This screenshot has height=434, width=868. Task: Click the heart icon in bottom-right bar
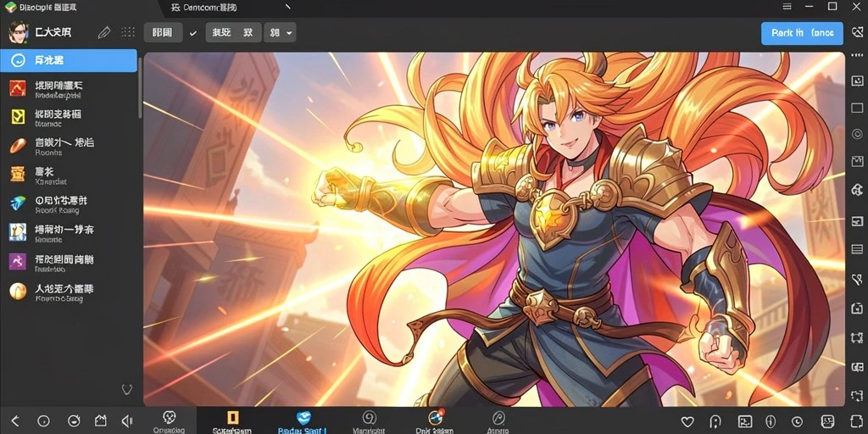[687, 421]
